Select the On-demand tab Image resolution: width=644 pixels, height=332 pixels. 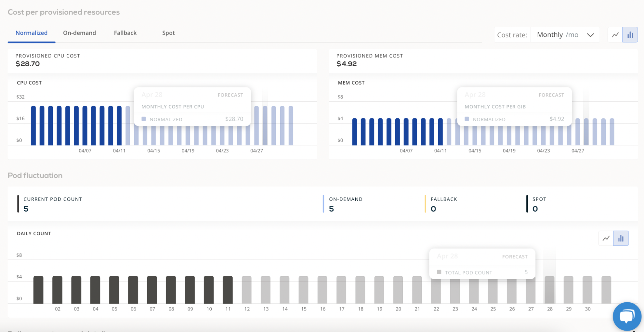click(x=80, y=33)
